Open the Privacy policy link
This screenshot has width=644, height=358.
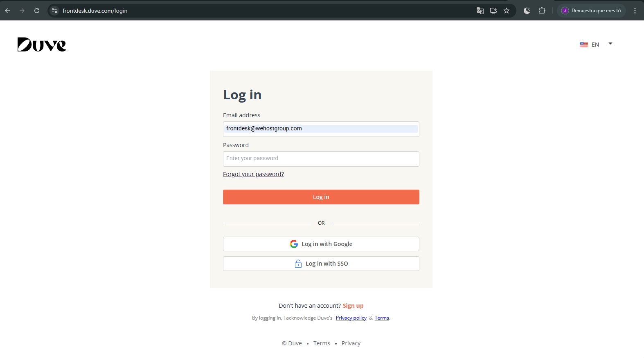click(x=351, y=318)
